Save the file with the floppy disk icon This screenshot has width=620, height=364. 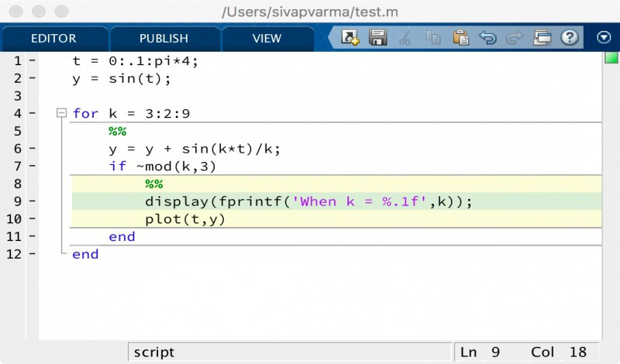[x=377, y=38]
